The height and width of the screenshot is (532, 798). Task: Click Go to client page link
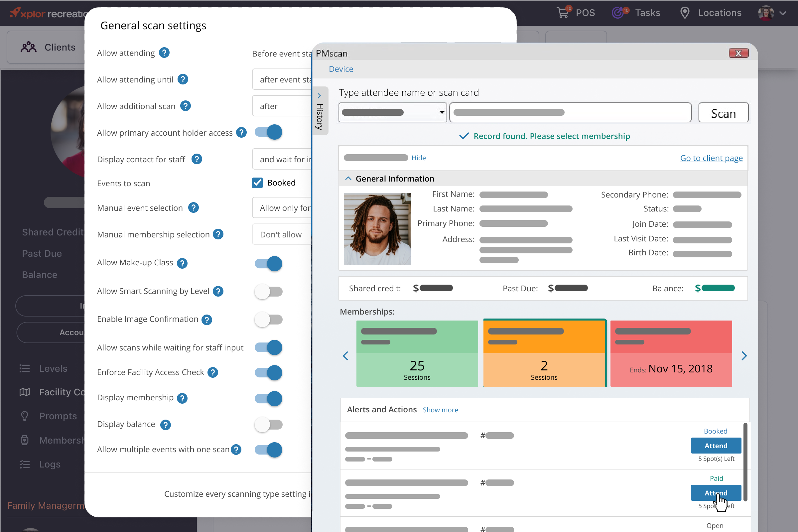click(711, 157)
